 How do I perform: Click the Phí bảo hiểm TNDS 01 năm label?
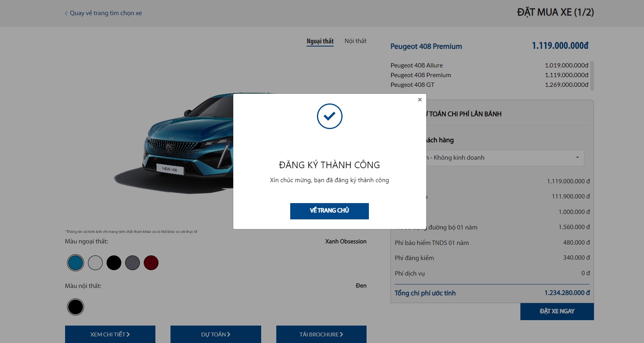click(432, 243)
